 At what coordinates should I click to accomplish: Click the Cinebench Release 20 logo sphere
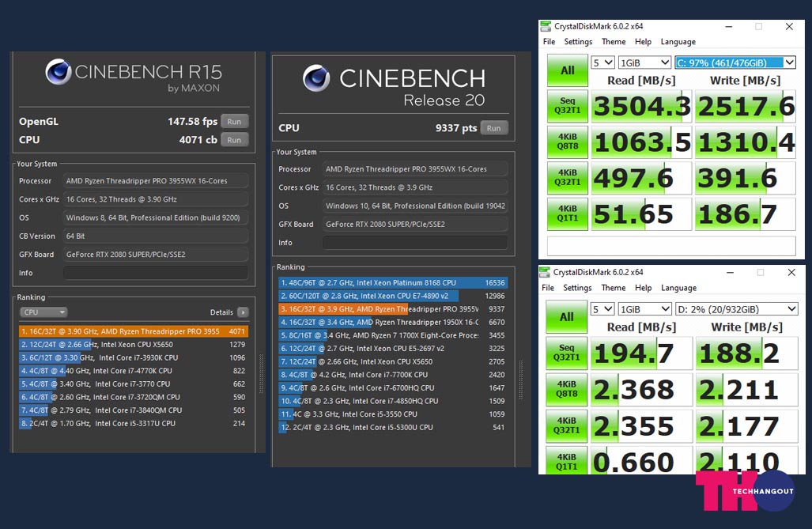(x=316, y=78)
